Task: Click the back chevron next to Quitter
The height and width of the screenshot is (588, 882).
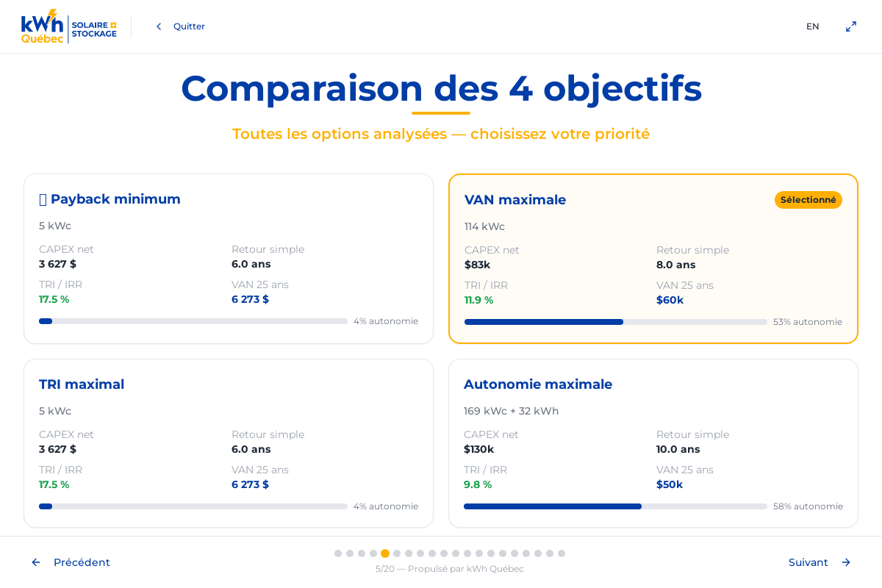Action: tap(159, 26)
